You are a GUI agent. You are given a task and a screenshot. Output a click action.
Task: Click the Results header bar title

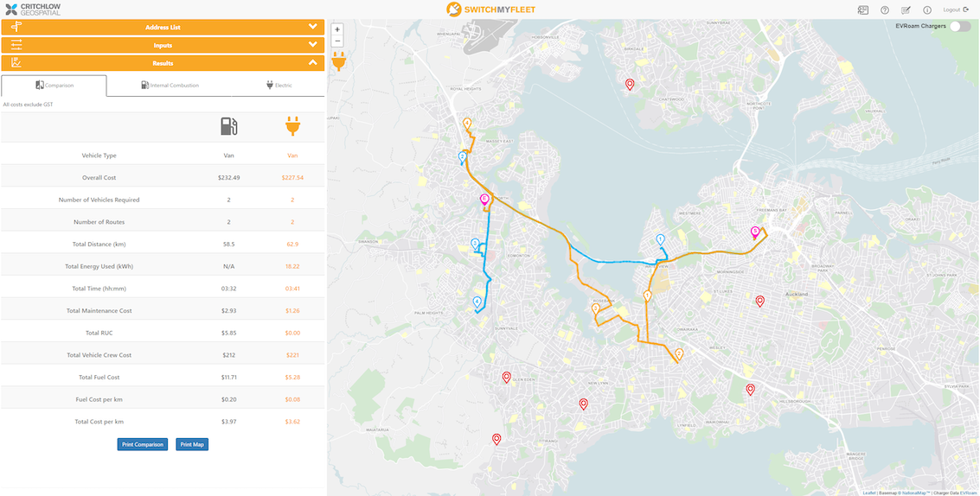(x=163, y=63)
